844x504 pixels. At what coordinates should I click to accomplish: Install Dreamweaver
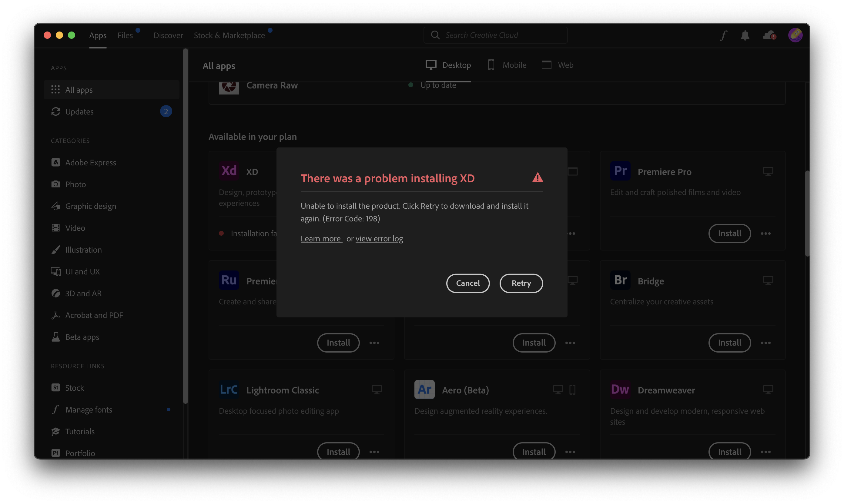tap(729, 452)
